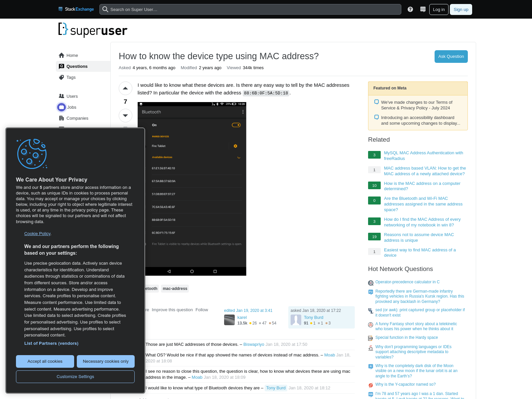The width and height of the screenshot is (532, 399).
Task: Click the Super User site logo
Action: point(93,30)
